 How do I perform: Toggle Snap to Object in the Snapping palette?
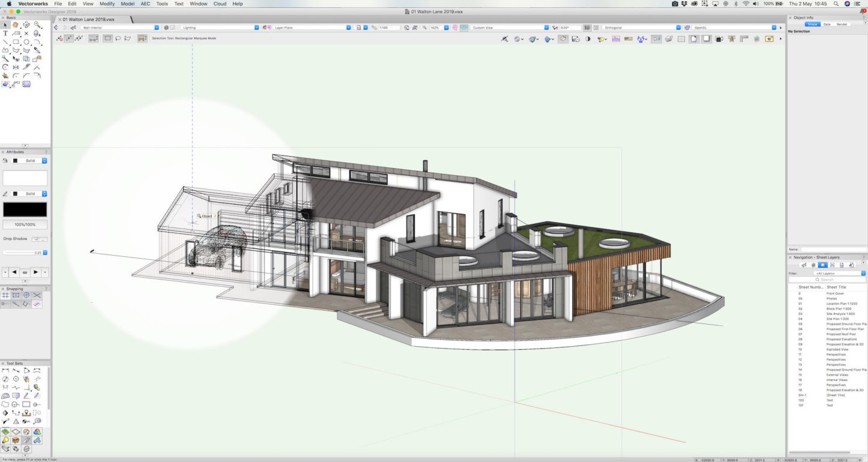[16, 295]
